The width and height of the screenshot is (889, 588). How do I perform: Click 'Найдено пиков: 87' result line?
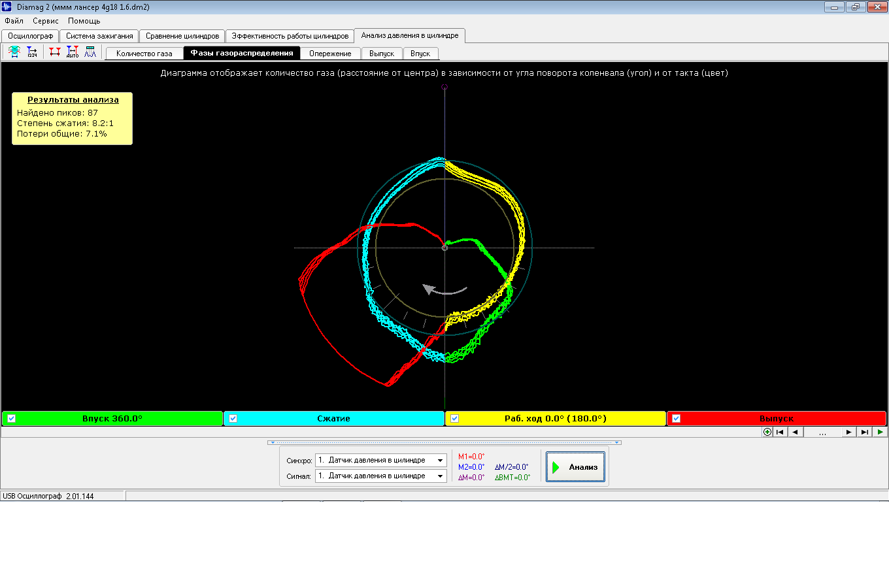click(x=58, y=113)
